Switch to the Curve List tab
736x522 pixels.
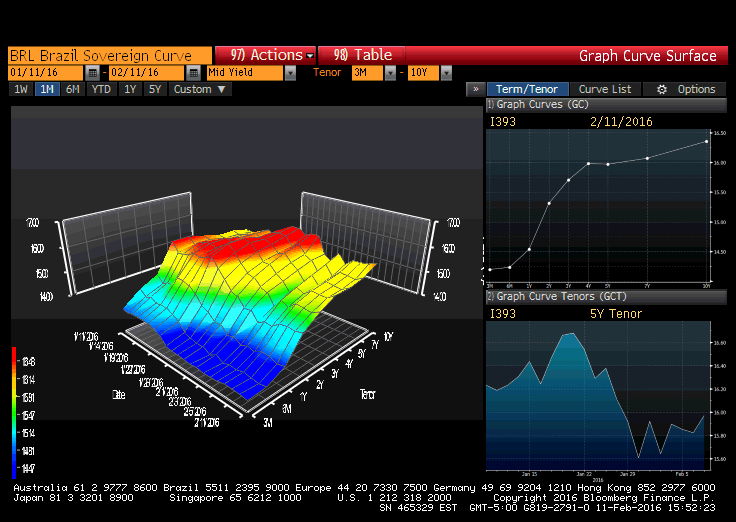tap(605, 89)
